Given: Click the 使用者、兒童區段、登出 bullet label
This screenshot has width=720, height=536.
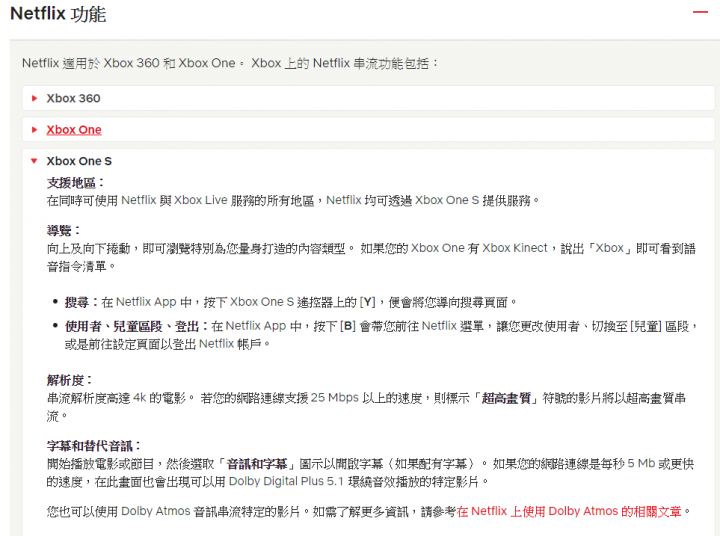Looking at the screenshot, I should [x=137, y=327].
